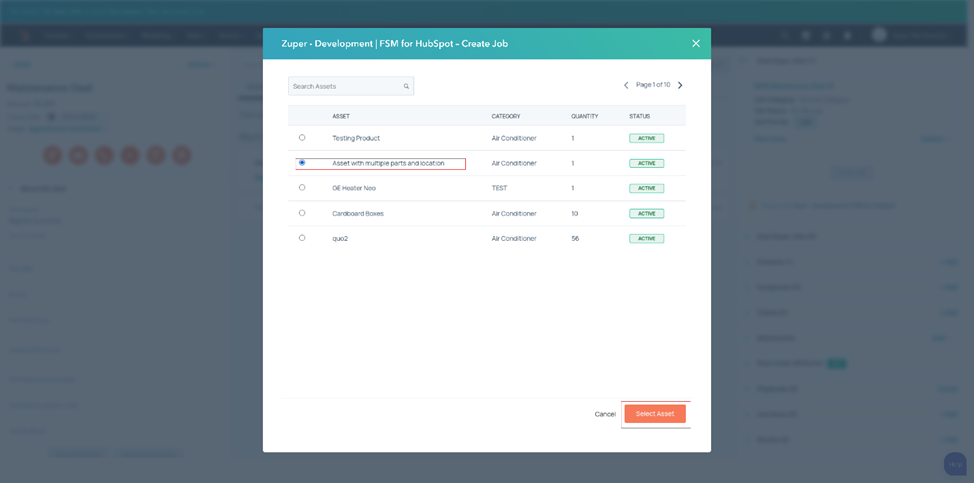The image size is (974, 483).
Task: Click the QUANTITY column header
Action: [x=585, y=116]
